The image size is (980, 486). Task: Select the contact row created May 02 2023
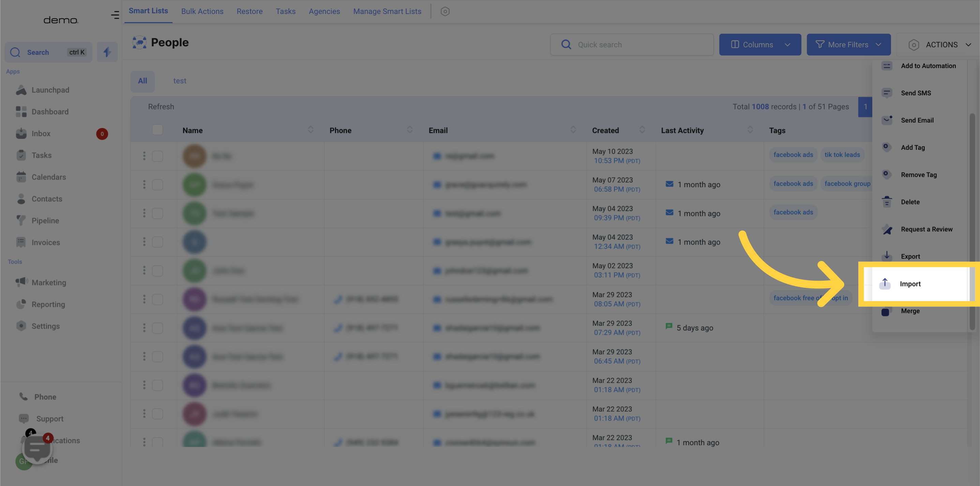[x=157, y=271]
